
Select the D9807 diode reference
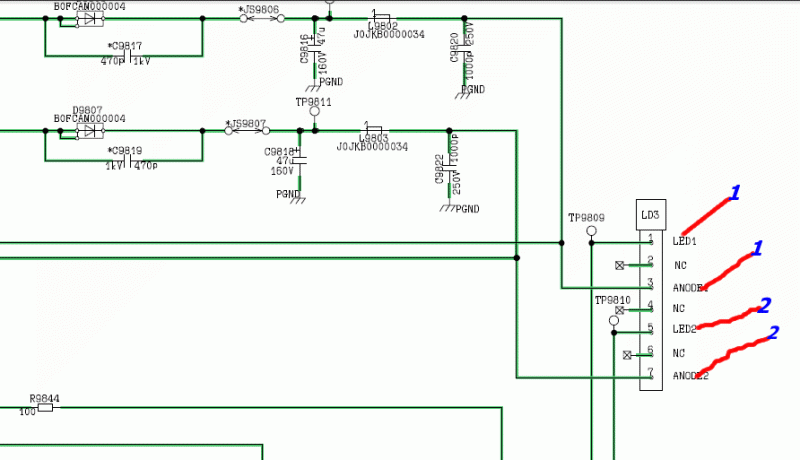tap(87, 110)
